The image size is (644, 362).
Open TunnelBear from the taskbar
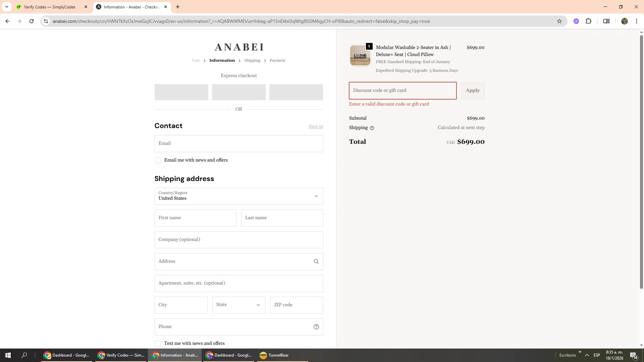[x=283, y=355]
